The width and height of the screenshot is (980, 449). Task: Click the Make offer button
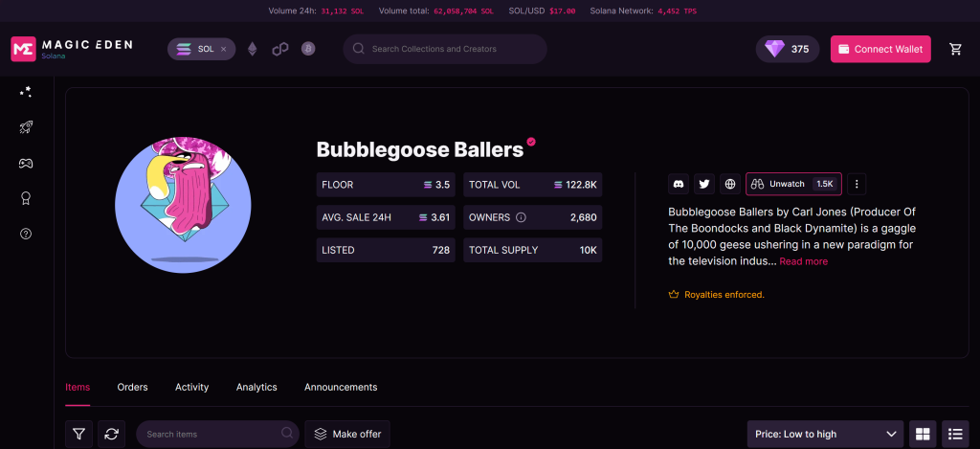[x=347, y=434]
